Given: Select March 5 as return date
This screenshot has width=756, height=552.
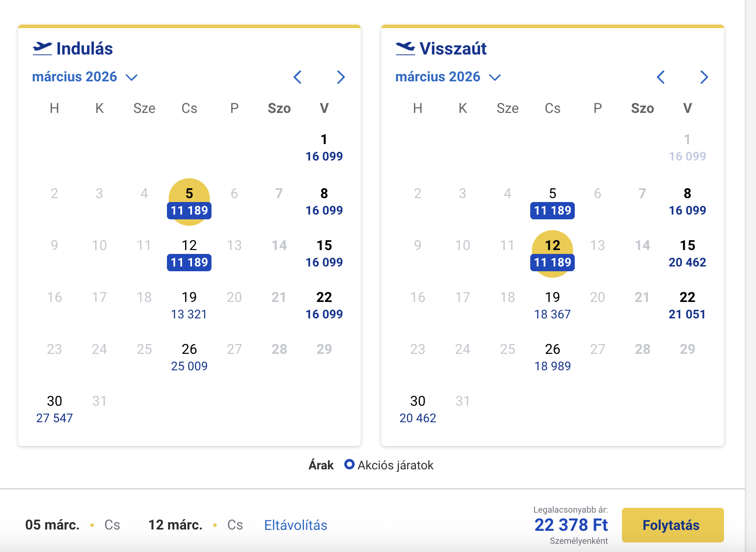Looking at the screenshot, I should (x=552, y=202).
